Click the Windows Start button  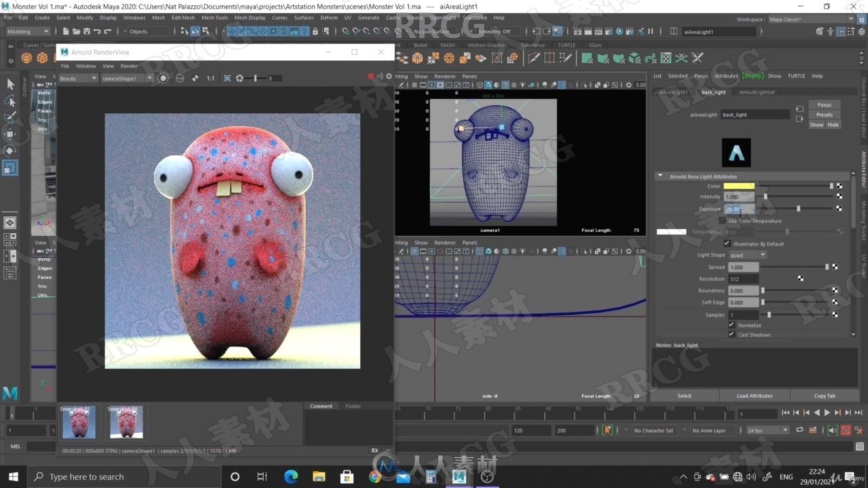[13, 476]
